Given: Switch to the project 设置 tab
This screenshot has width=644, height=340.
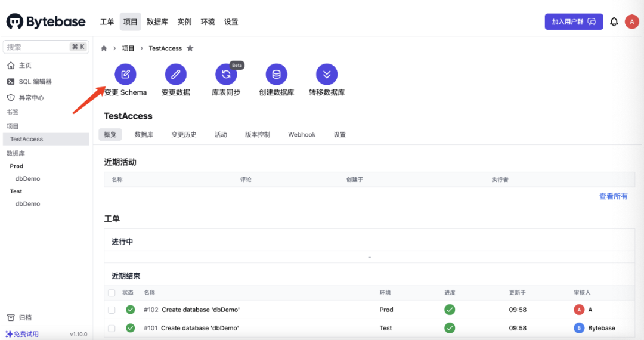Looking at the screenshot, I should click(340, 135).
